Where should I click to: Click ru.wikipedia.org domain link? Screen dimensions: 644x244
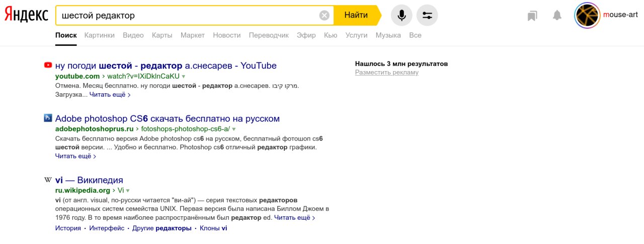click(83, 191)
